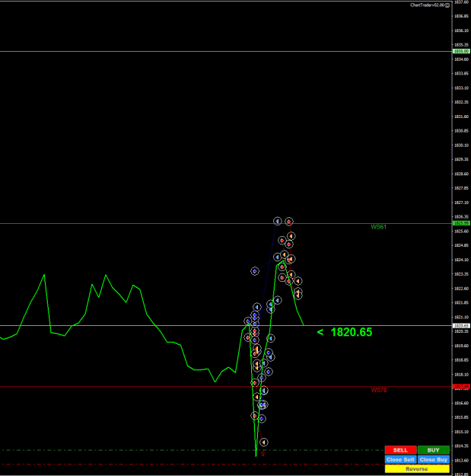Click the white 1820.65 current price tag
The image size is (471, 476).
tap(461, 325)
